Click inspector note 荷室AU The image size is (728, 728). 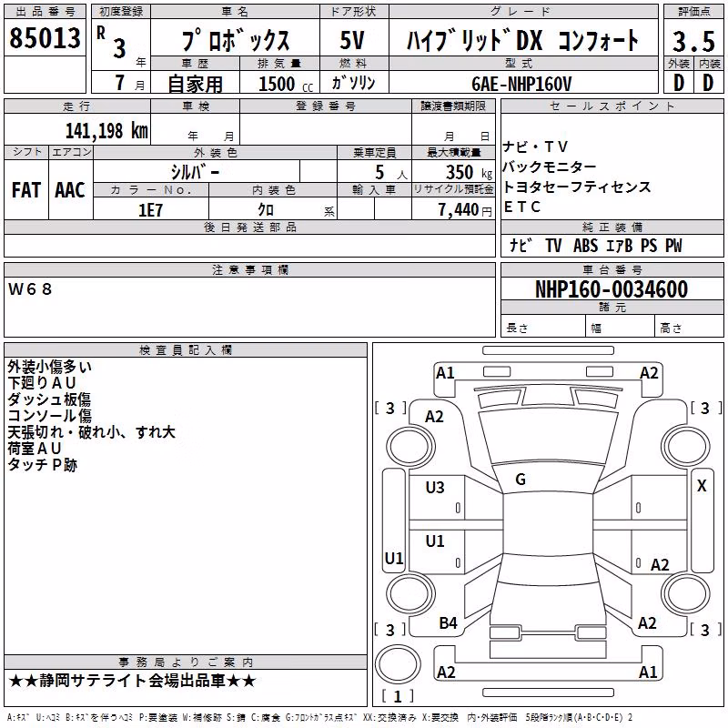click(35, 449)
